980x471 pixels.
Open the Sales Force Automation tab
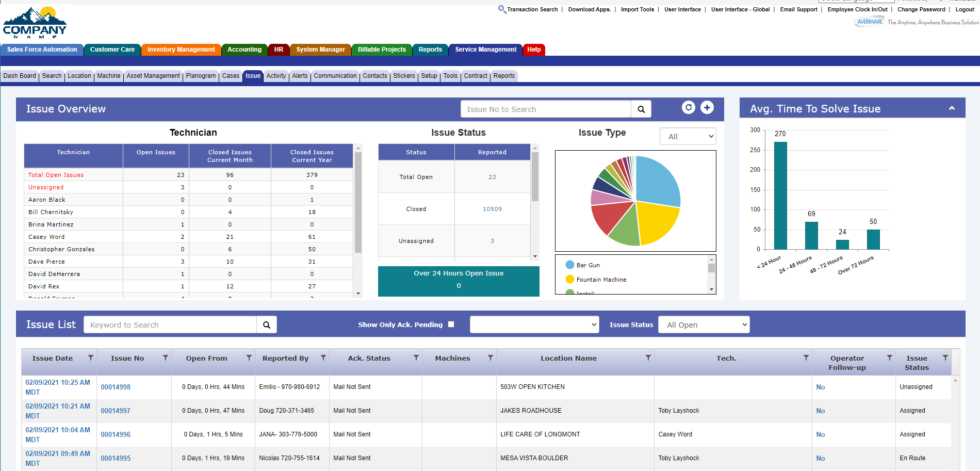point(42,50)
